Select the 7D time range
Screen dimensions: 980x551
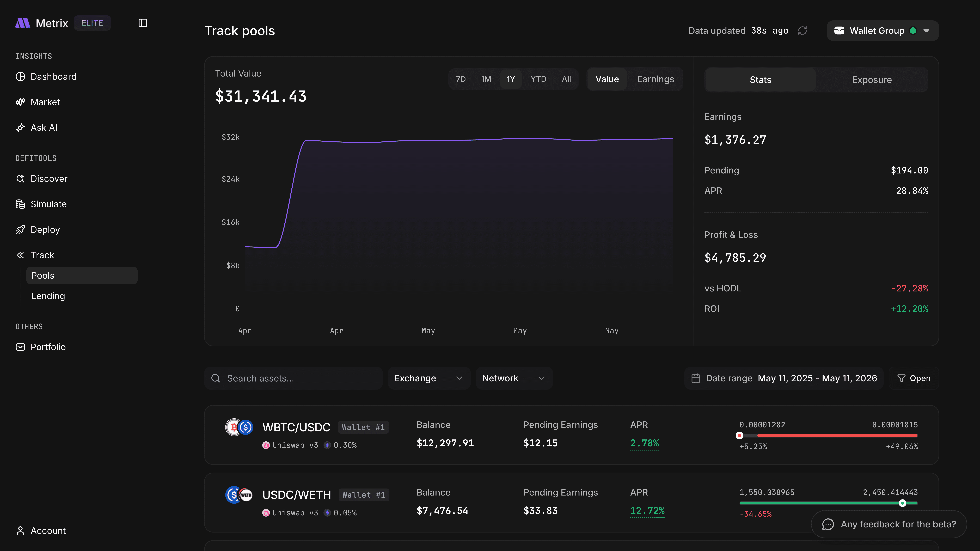[461, 79]
